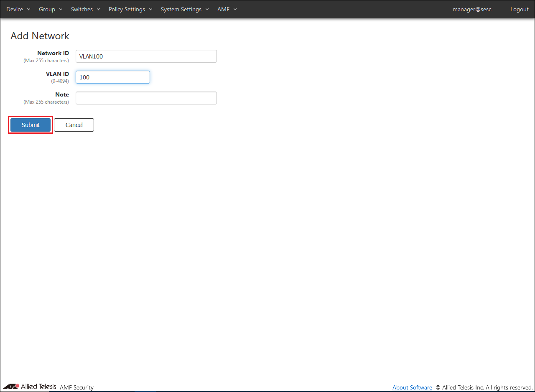Select the empty Note text field
This screenshot has height=392, width=535.
pos(146,98)
